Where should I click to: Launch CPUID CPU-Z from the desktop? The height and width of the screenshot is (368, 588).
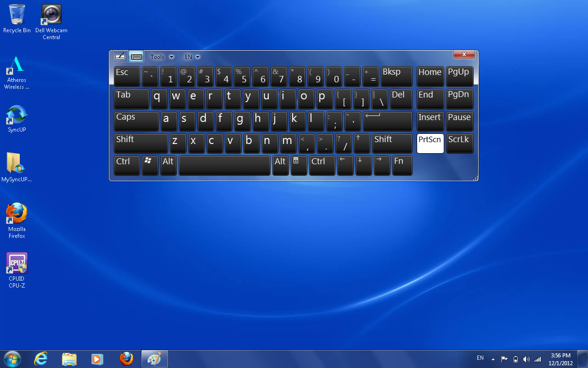(x=17, y=270)
